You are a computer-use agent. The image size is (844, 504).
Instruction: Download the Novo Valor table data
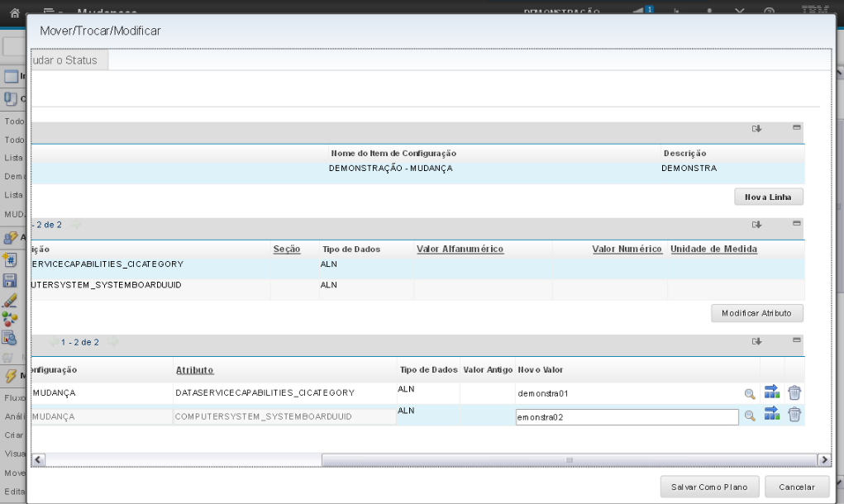(x=756, y=341)
